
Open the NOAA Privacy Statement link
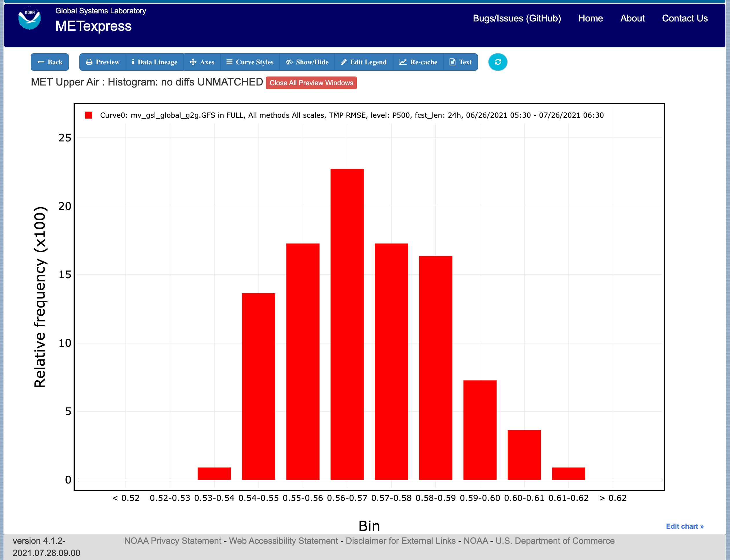[x=172, y=541]
